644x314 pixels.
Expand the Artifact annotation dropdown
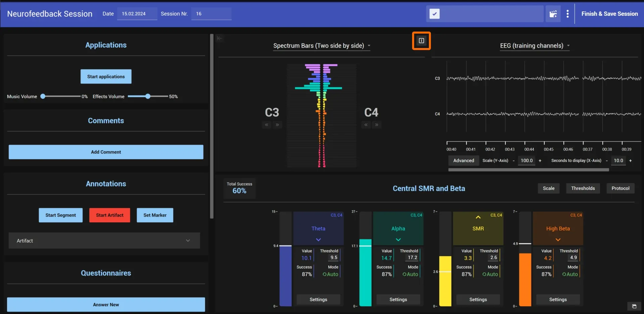(104, 240)
